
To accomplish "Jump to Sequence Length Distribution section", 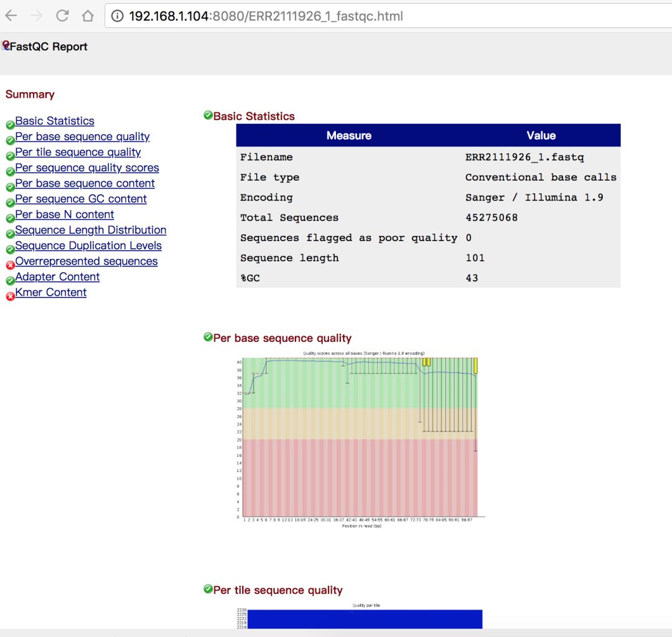I will click(x=91, y=230).
